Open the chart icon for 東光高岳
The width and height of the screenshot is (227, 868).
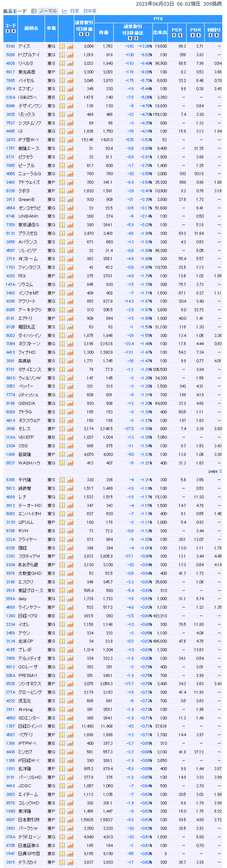(x=70, y=72)
